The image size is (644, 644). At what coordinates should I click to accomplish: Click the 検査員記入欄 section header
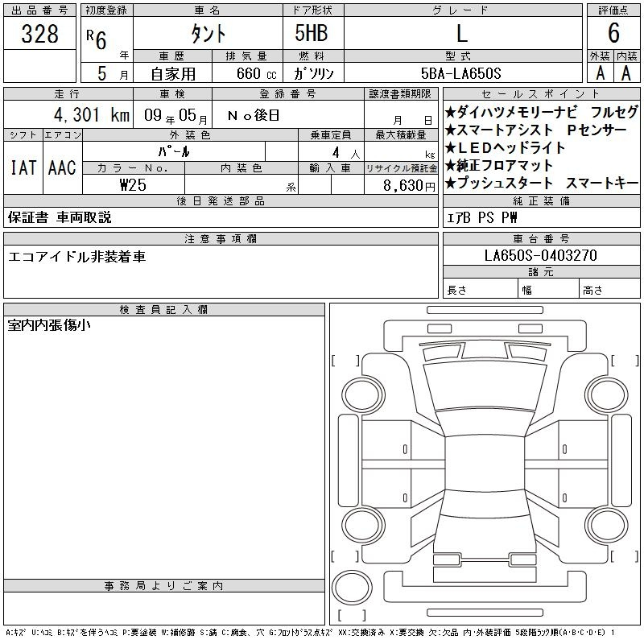164,309
